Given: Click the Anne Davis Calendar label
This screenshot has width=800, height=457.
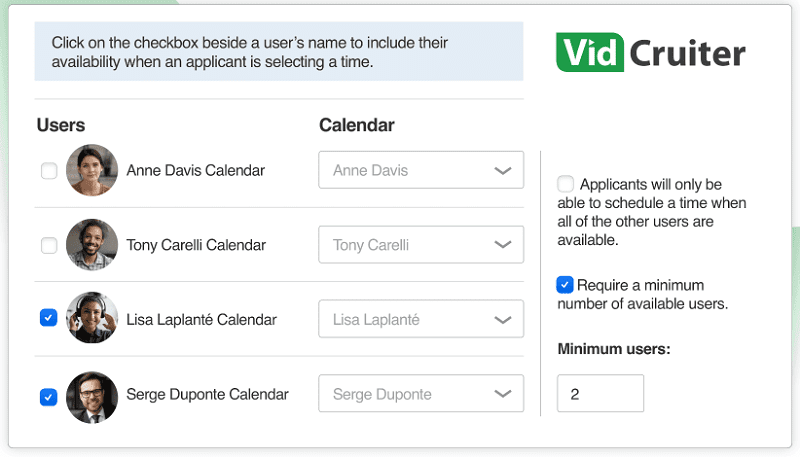Looking at the screenshot, I should pos(195,170).
